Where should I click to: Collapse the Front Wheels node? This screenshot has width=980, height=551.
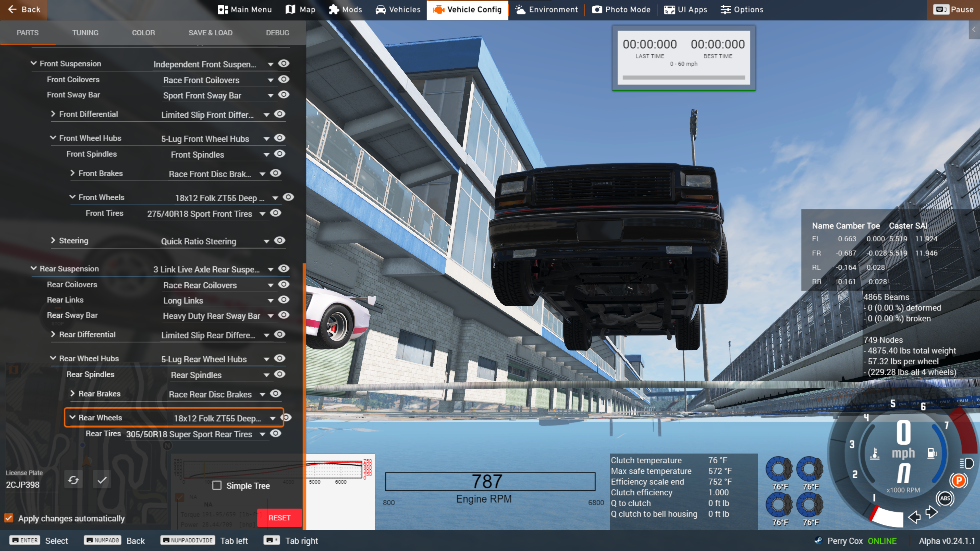tap(73, 197)
